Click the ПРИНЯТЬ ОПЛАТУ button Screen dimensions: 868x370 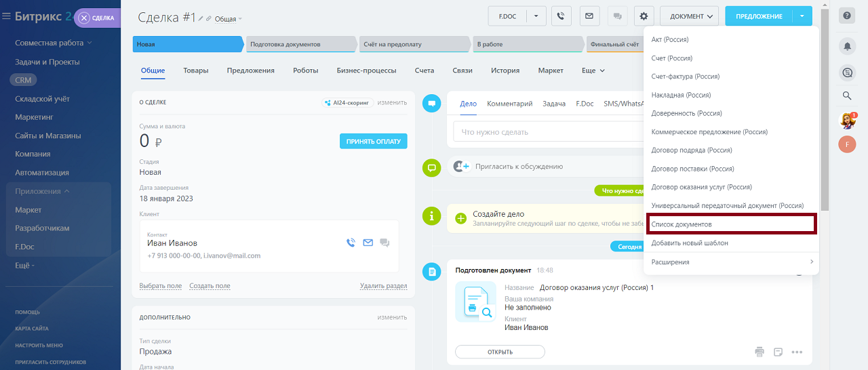point(373,142)
